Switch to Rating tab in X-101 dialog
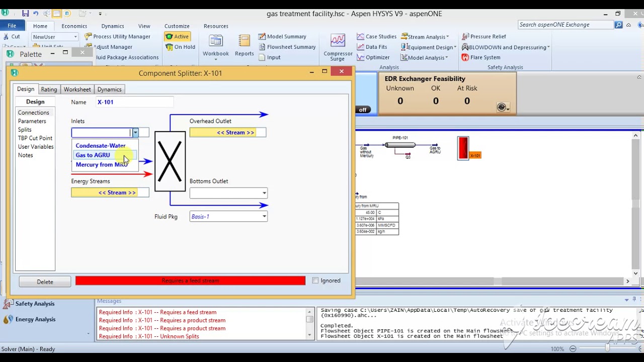 point(49,89)
